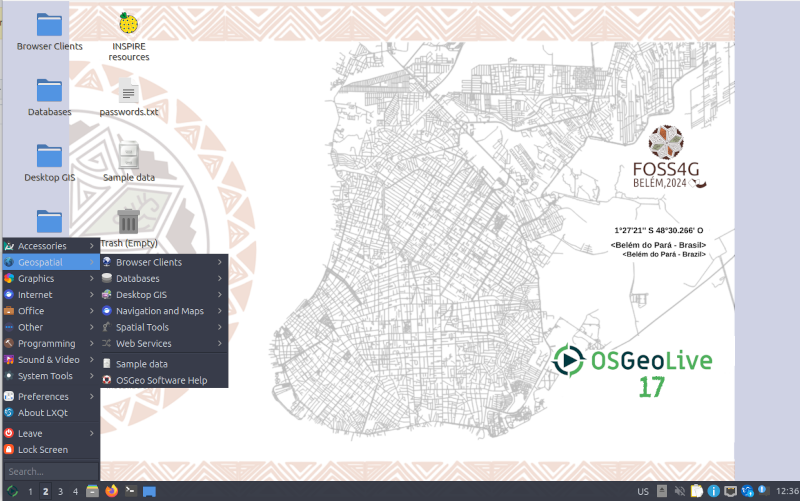Viewport: 800px width, 501px height.
Task: Choose Sample data in the Geospatial submenu
Action: 164,364
